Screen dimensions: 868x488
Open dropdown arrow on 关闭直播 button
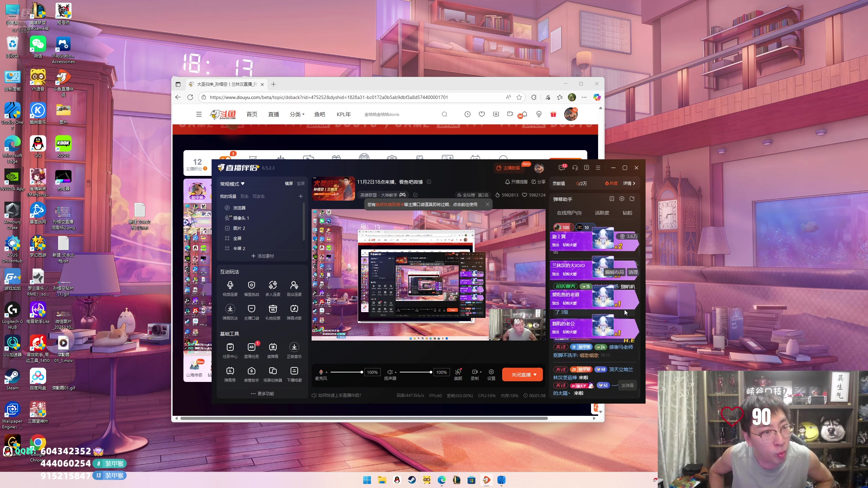pos(535,375)
